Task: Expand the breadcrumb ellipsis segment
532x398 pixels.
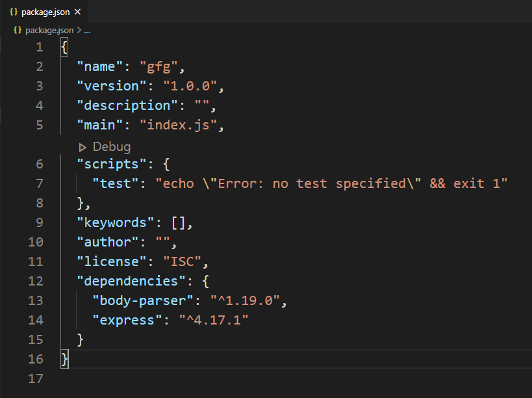Action: coord(87,30)
